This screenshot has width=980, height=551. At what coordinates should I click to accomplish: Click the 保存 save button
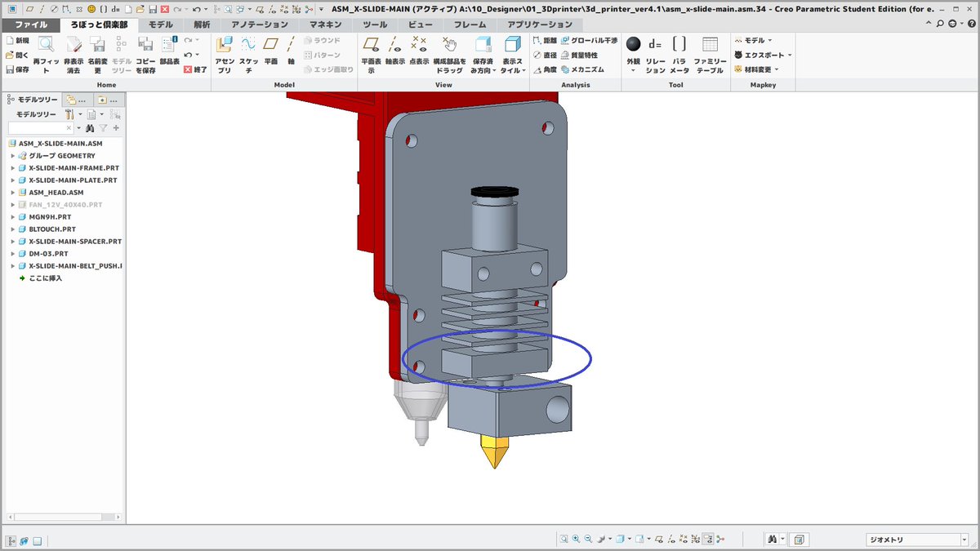(17, 69)
